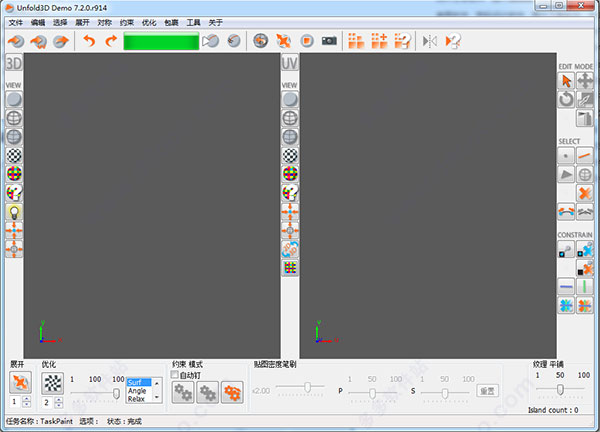Click the list's down scroll arrow
The height and width of the screenshot is (432, 600).
tap(157, 398)
